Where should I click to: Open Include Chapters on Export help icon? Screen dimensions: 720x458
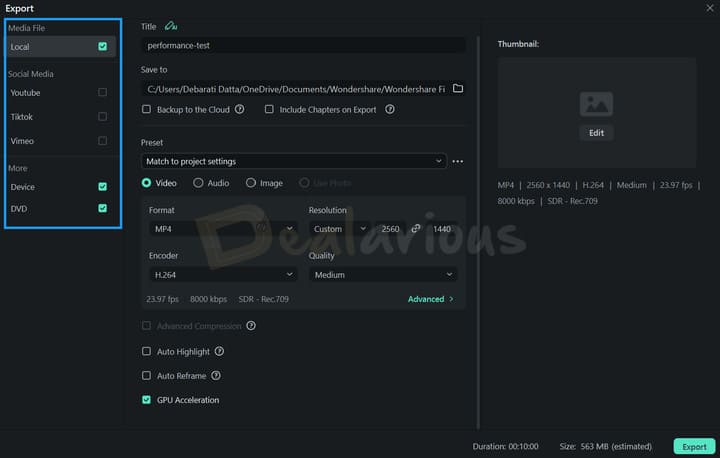[x=390, y=109]
